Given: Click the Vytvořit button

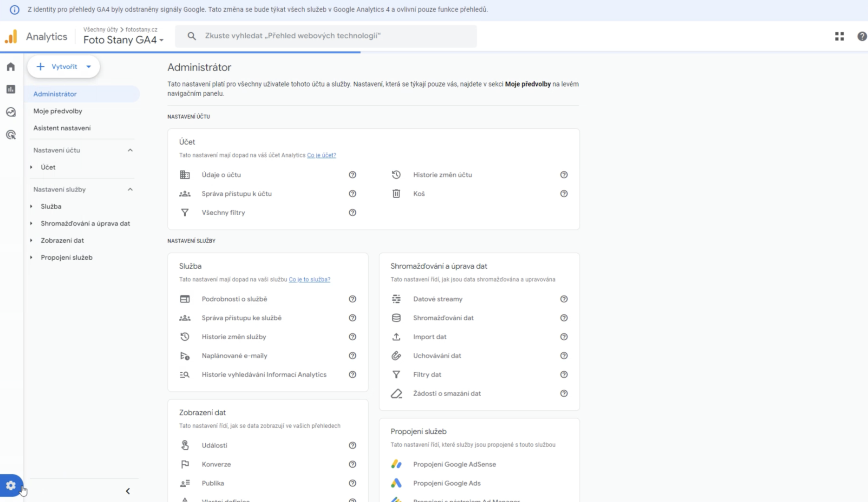Looking at the screenshot, I should 64,66.
